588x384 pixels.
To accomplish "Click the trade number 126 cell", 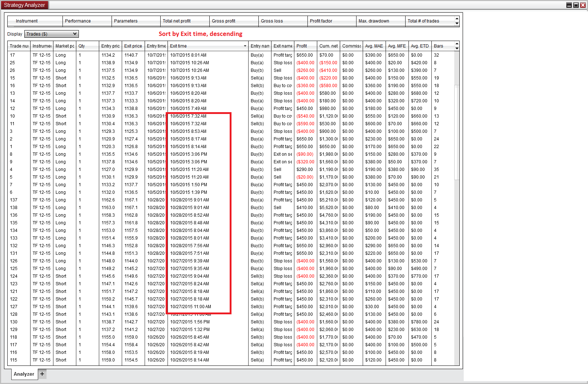I will (x=19, y=261).
